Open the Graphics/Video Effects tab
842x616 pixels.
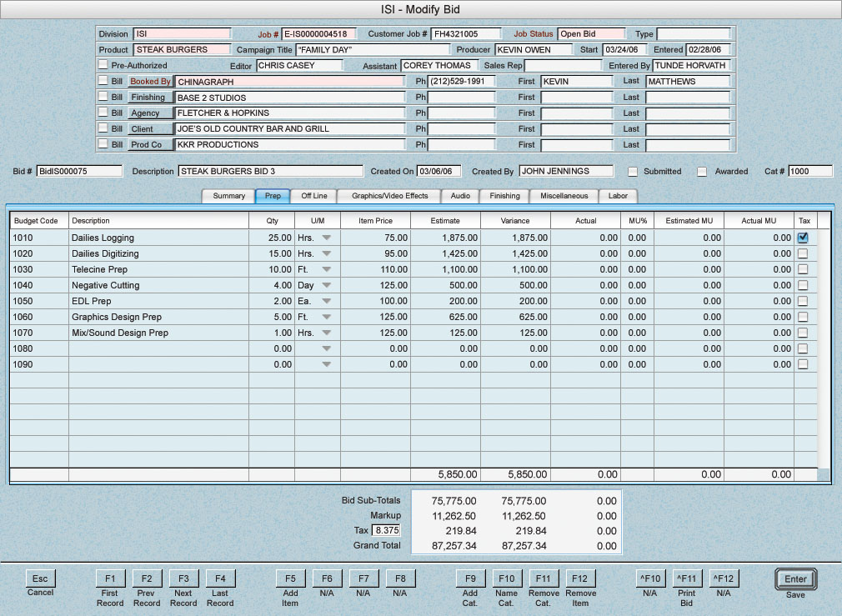pos(389,196)
